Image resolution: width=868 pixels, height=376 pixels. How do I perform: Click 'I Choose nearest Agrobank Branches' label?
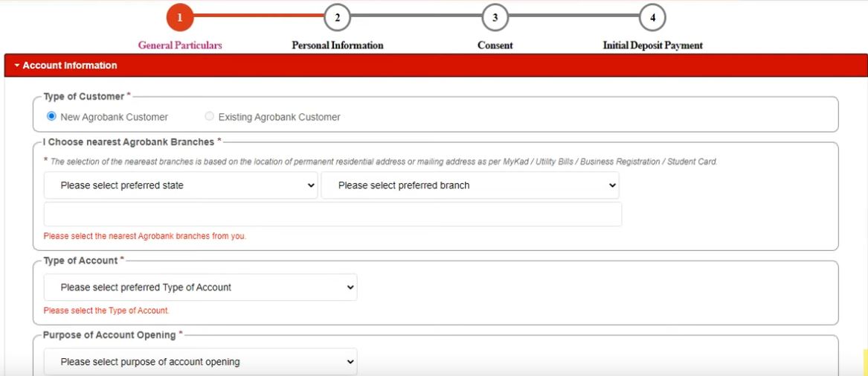point(129,141)
